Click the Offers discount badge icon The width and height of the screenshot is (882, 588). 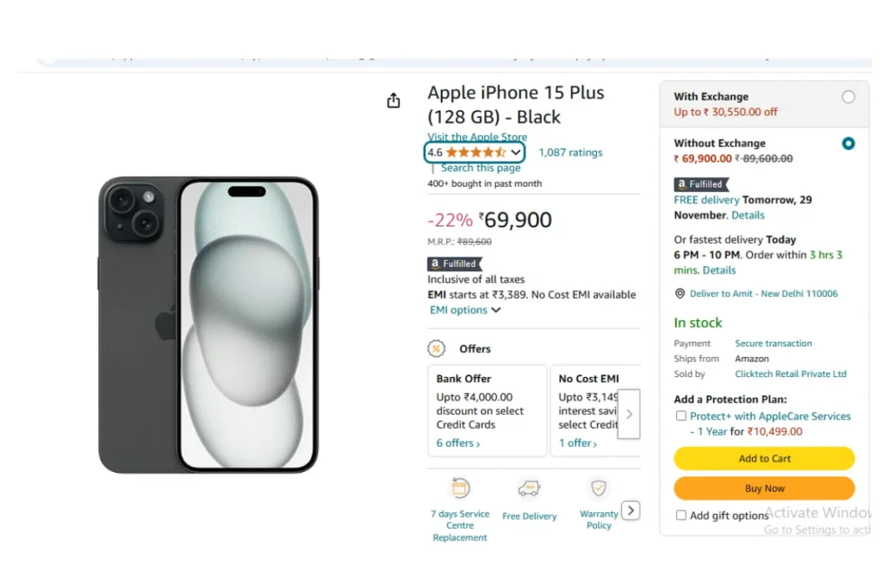(436, 349)
